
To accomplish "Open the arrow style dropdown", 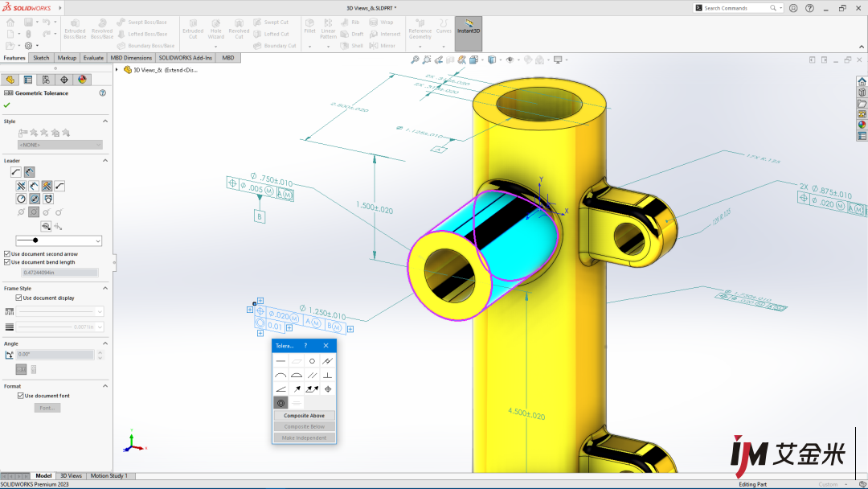I will click(x=59, y=240).
